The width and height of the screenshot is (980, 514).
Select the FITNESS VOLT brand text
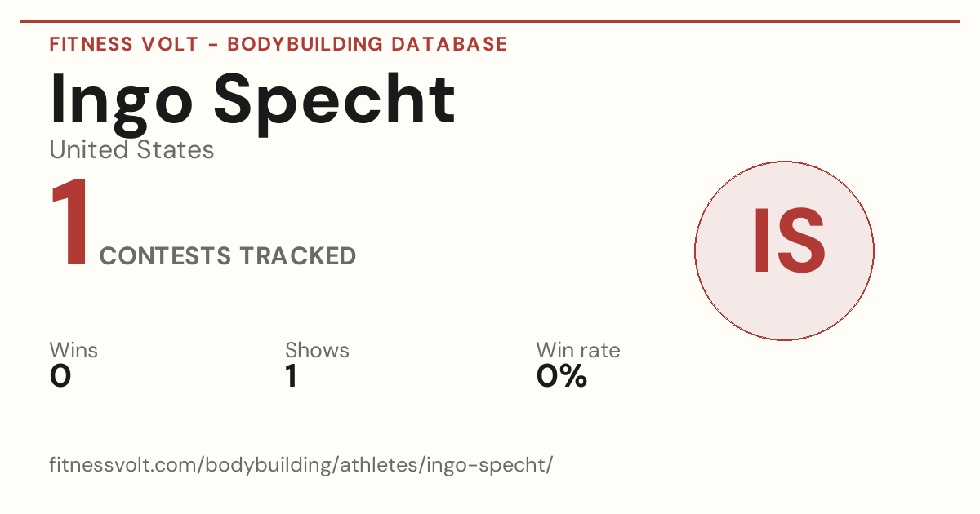124,44
